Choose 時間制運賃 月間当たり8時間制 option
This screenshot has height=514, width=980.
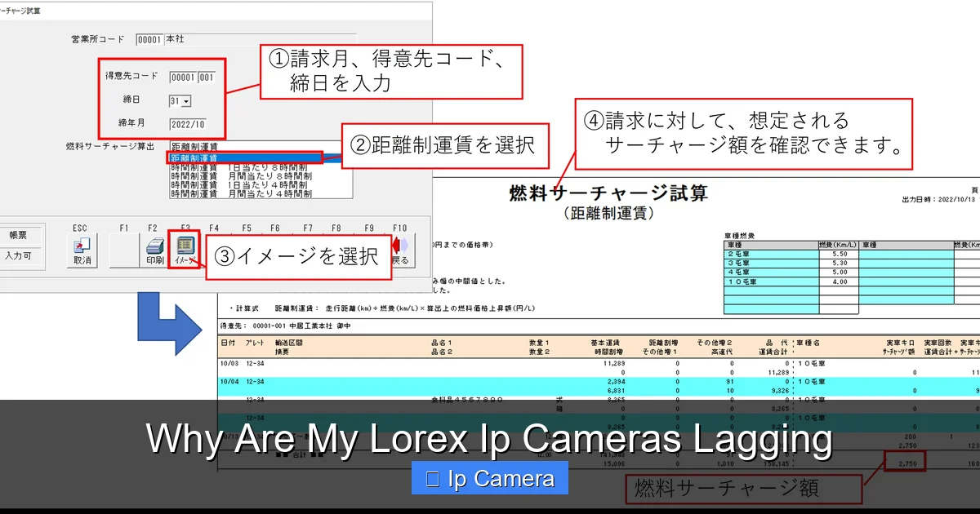click(241, 175)
